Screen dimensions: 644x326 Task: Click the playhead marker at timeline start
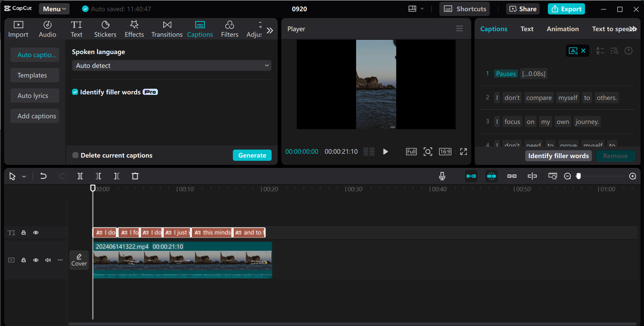pyautogui.click(x=93, y=188)
